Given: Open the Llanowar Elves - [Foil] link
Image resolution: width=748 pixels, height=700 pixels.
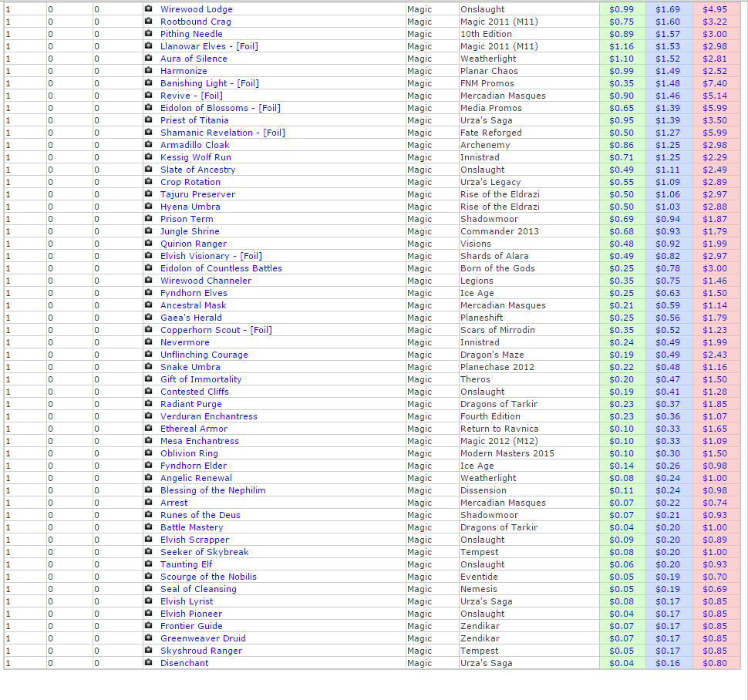Looking at the screenshot, I should click(x=209, y=46).
